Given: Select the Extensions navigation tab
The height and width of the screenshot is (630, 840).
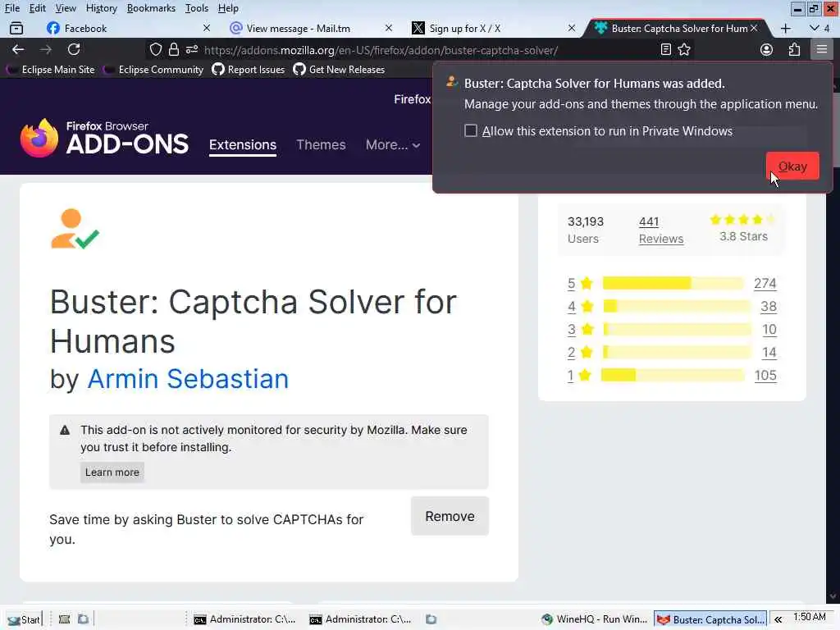Looking at the screenshot, I should point(243,144).
